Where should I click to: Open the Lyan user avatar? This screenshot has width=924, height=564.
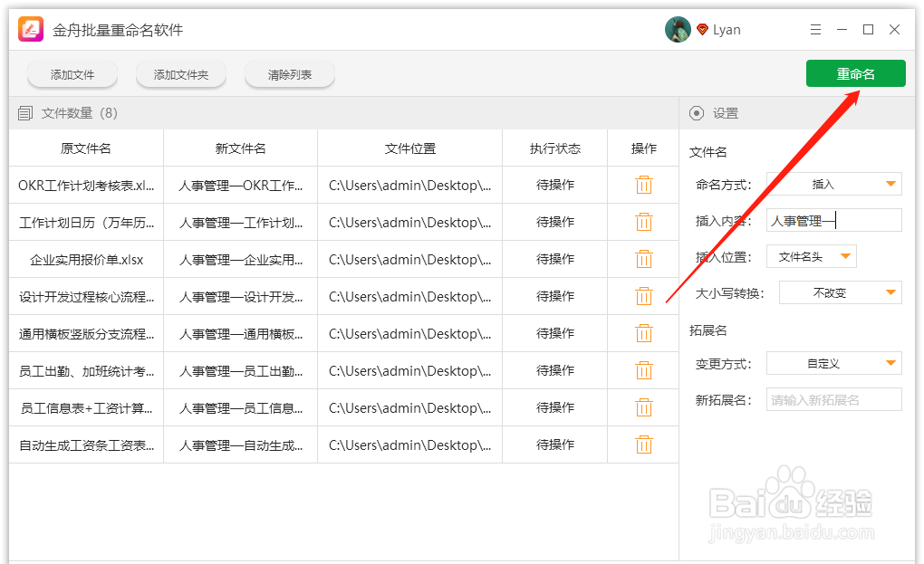[677, 29]
